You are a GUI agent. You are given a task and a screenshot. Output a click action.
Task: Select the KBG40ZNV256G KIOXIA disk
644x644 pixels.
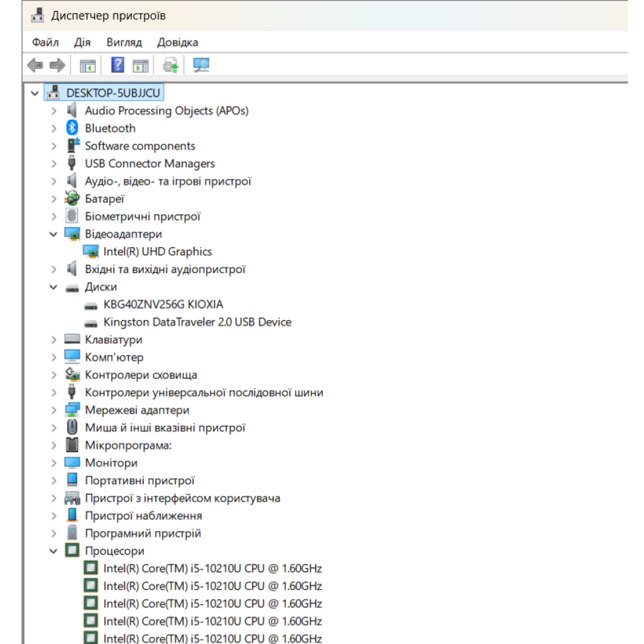point(163,305)
